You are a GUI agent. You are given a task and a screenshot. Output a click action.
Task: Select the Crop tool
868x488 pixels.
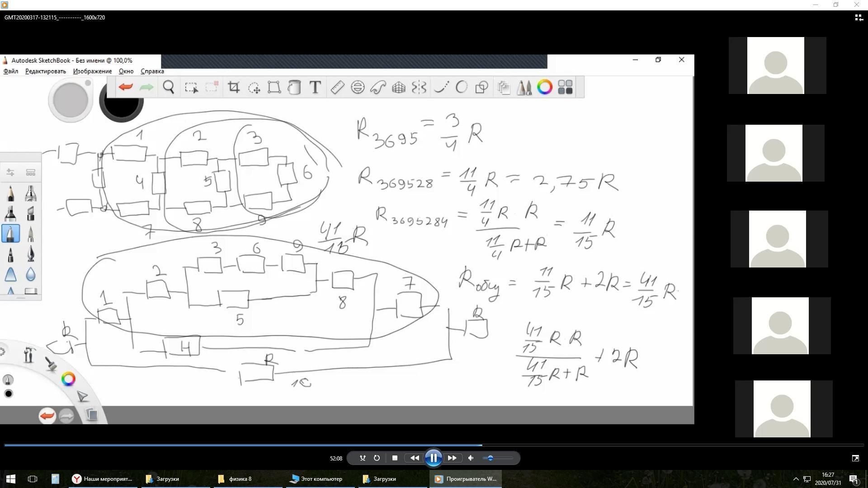click(234, 87)
